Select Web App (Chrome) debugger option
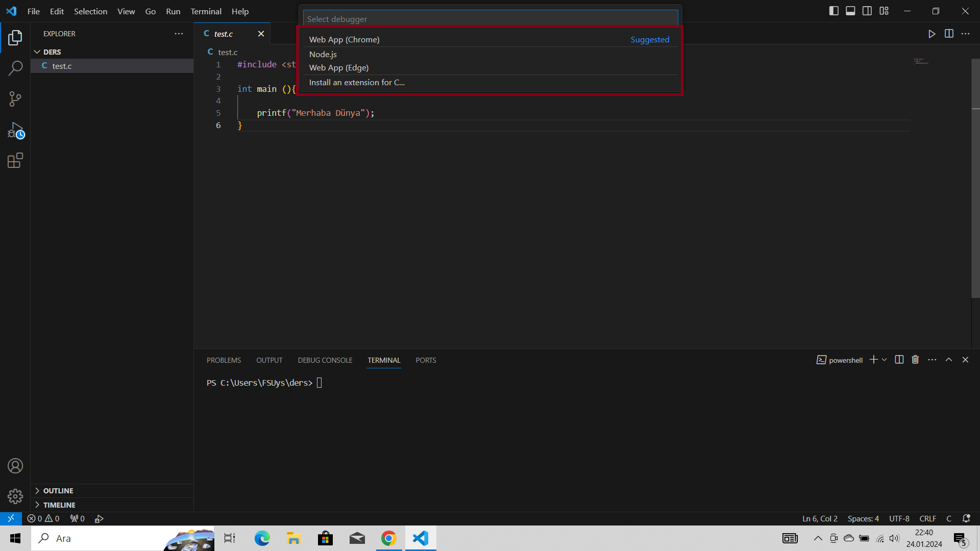This screenshot has width=980, height=551. coord(345,39)
